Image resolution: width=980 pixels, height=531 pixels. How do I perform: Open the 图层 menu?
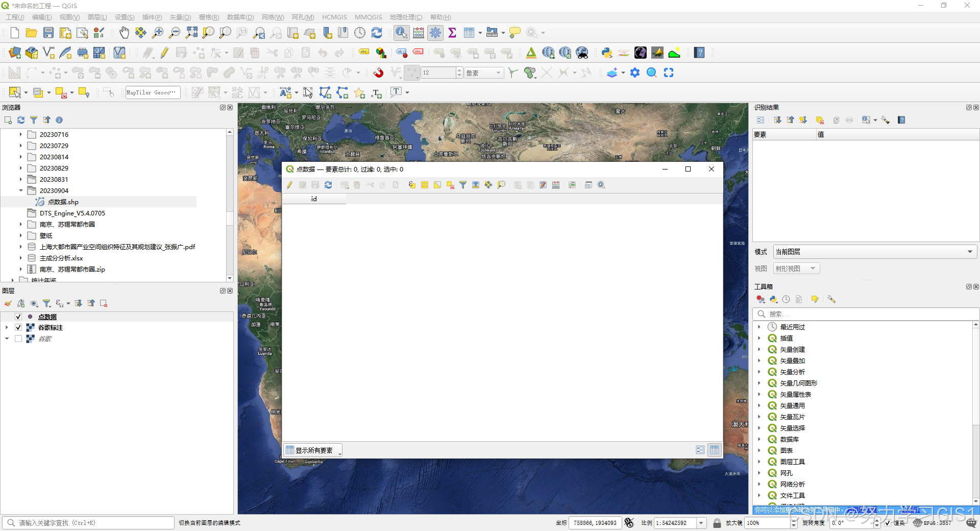(x=97, y=17)
